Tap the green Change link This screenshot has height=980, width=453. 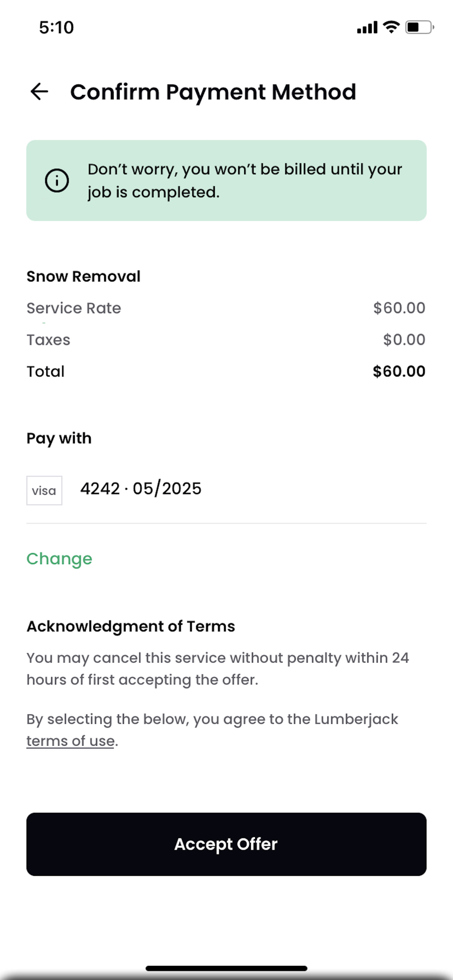click(59, 559)
